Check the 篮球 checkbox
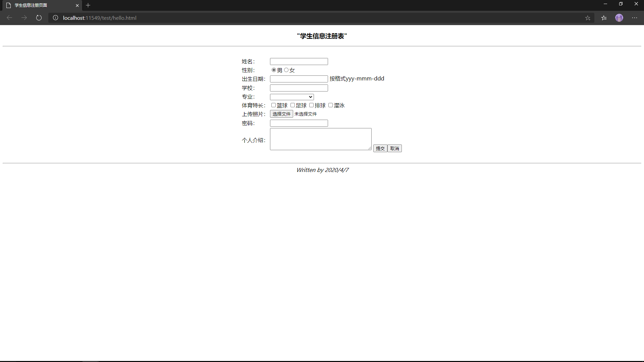Screen dimensions: 644x362 pos(273,105)
